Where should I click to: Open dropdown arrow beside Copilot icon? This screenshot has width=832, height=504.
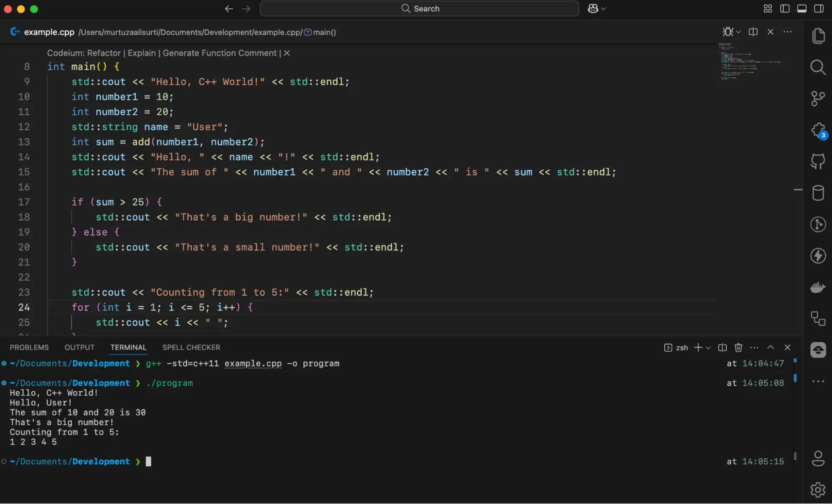click(604, 9)
